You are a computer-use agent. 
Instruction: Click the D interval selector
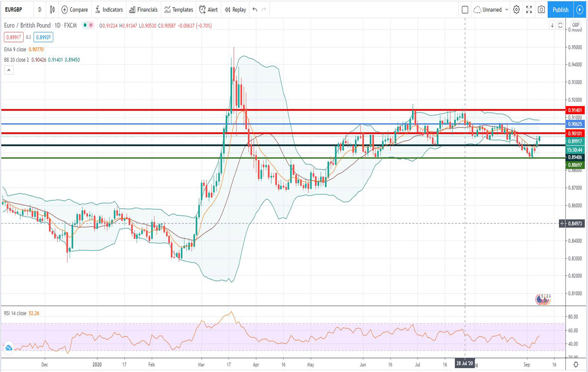(x=39, y=10)
